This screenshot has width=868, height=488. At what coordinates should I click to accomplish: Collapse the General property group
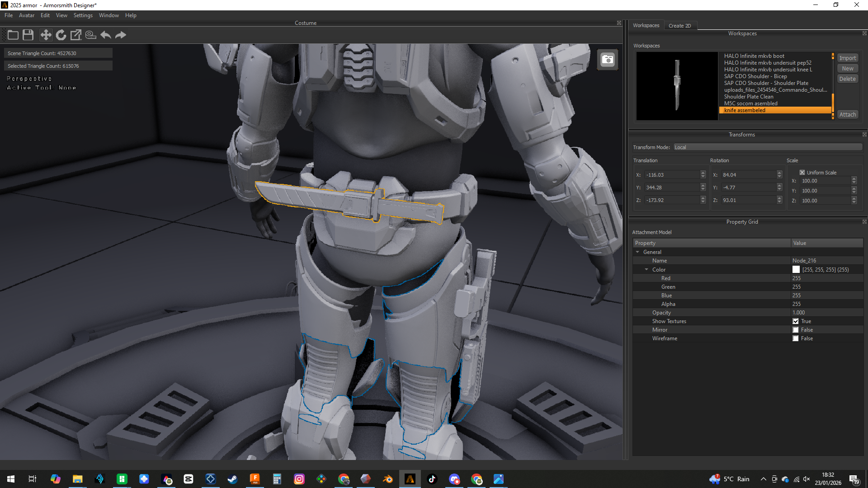pos(638,252)
